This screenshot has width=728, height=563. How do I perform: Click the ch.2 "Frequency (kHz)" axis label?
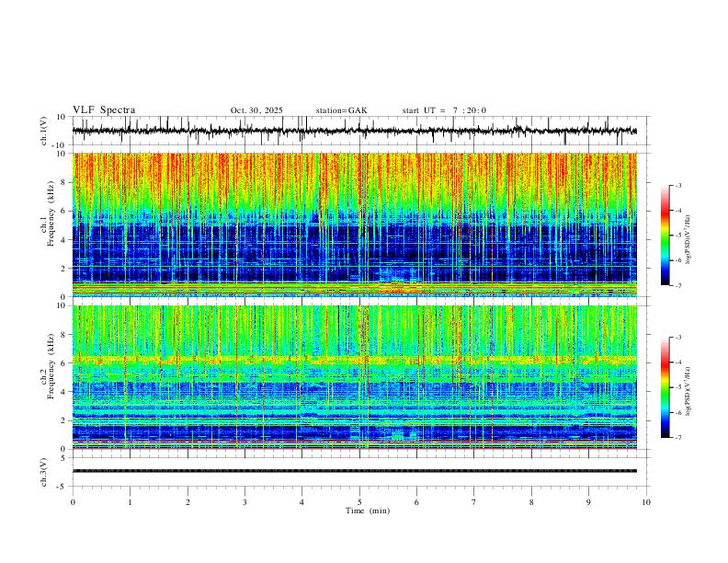[51, 367]
